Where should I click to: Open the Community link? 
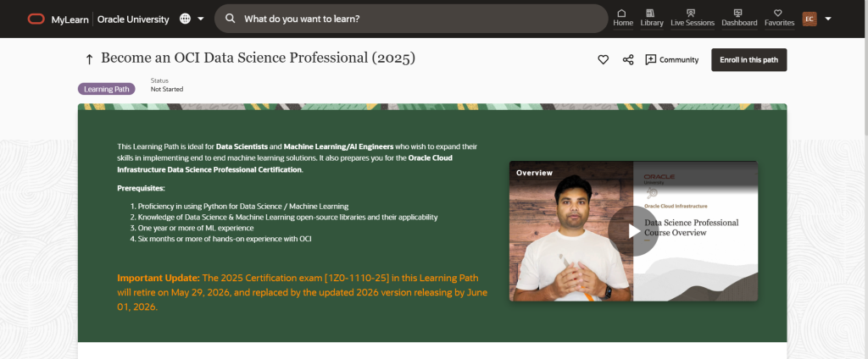[672, 60]
